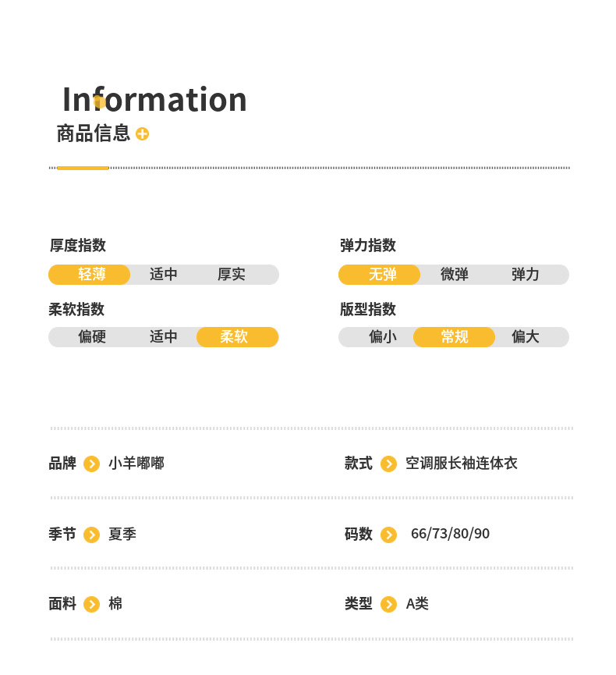Click the arrow icon next to 面料
The image size is (616, 675).
(91, 604)
